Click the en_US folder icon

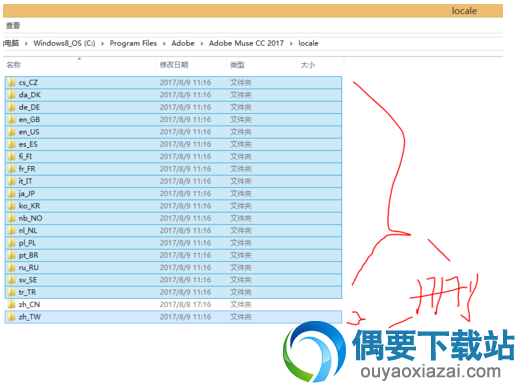click(11, 132)
